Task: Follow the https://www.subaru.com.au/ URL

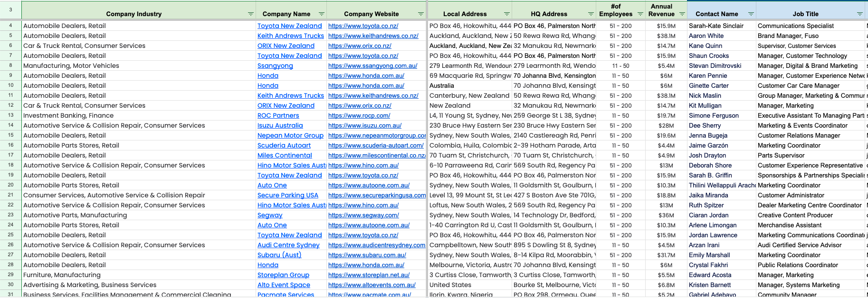Action: 367,255
